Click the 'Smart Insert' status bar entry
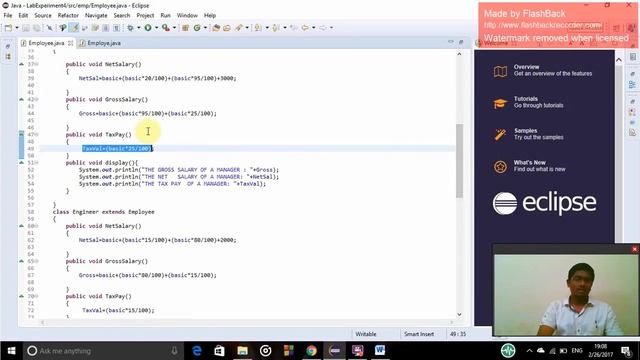 click(419, 334)
